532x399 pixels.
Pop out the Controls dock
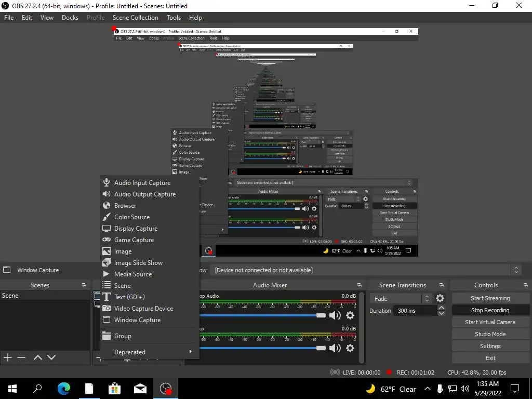pos(526,285)
